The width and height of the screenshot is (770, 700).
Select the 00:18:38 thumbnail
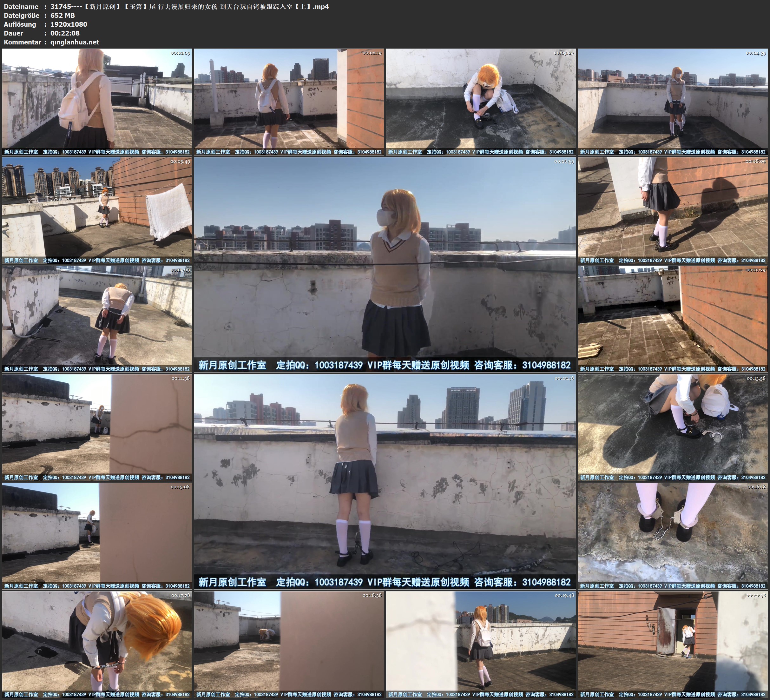point(289,644)
